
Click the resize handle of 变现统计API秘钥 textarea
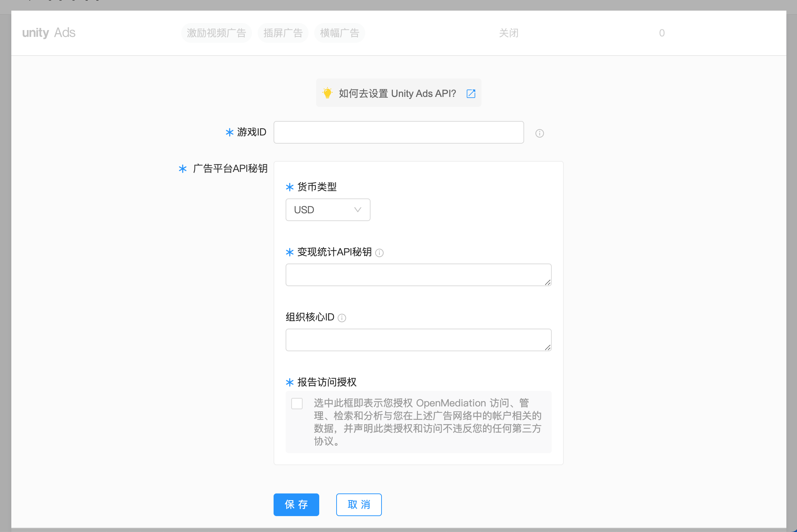click(547, 282)
